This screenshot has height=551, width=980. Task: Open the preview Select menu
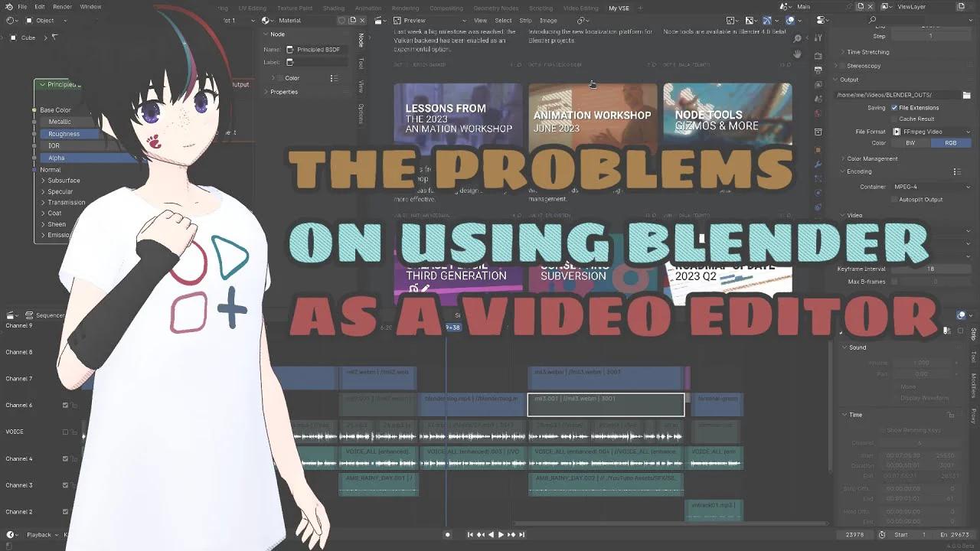(503, 21)
